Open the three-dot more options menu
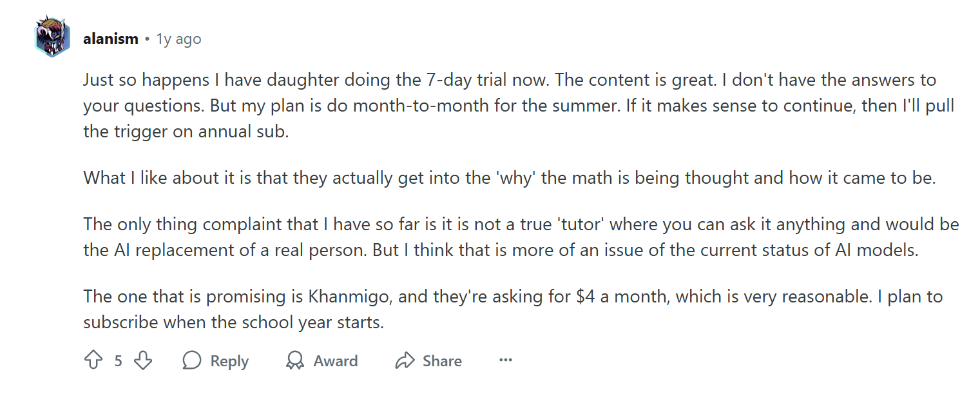Viewport: 980px width, 394px height. (505, 360)
